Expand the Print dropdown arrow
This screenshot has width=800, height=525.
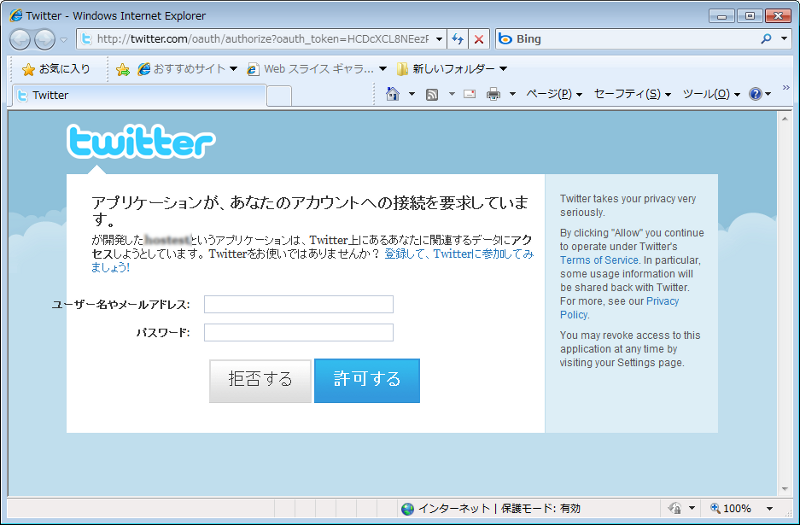[x=513, y=94]
